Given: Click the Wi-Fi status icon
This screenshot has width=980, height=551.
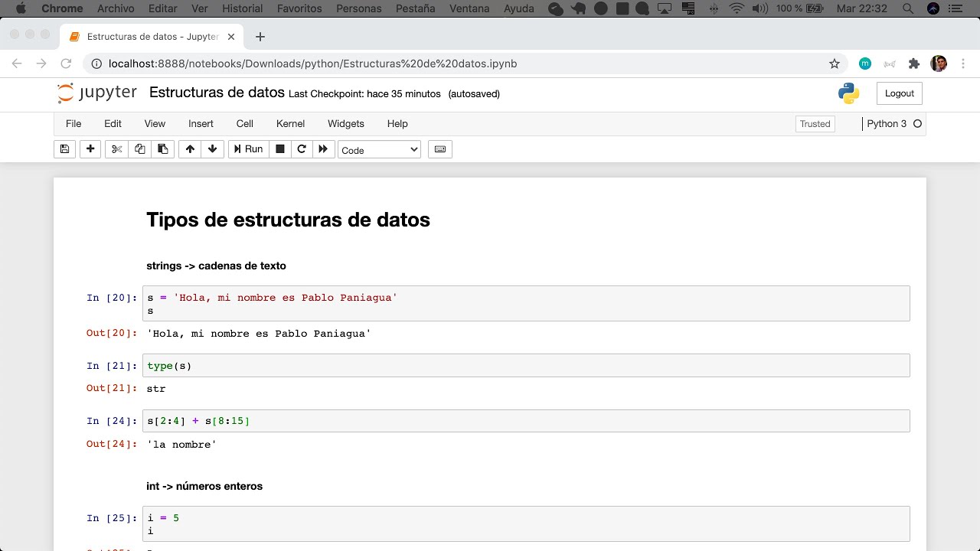Looking at the screenshot, I should click(x=737, y=8).
